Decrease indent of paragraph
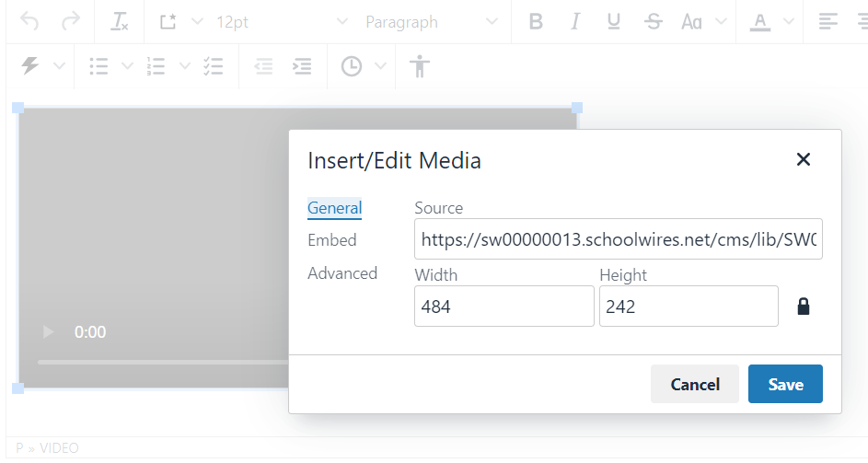 (x=263, y=66)
